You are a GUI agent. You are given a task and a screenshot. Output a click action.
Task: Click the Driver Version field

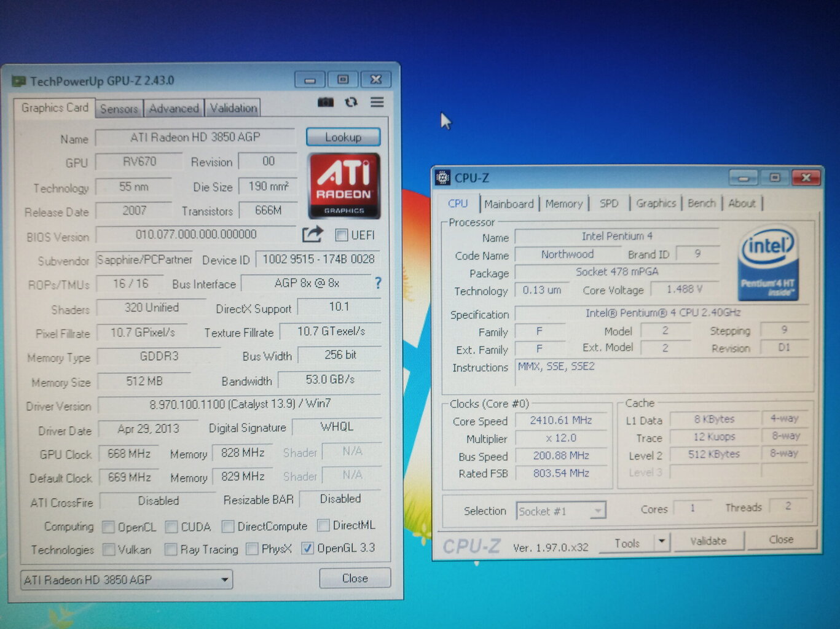click(240, 404)
